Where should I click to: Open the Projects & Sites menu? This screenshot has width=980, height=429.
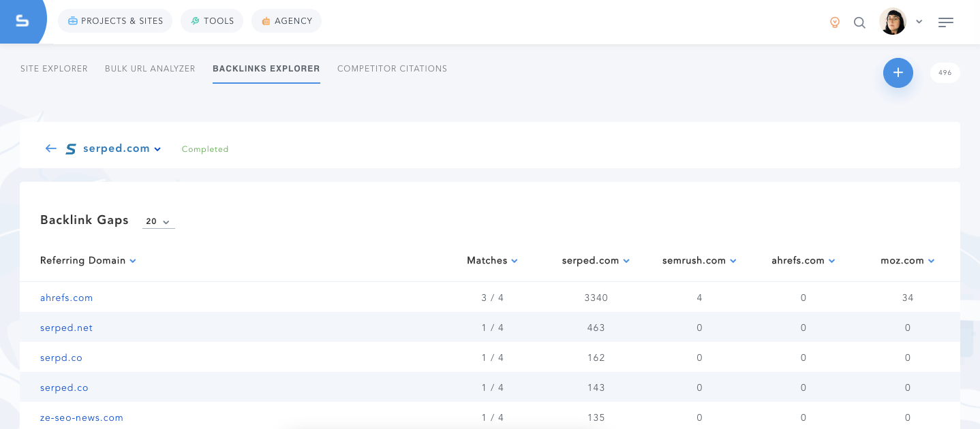(115, 21)
